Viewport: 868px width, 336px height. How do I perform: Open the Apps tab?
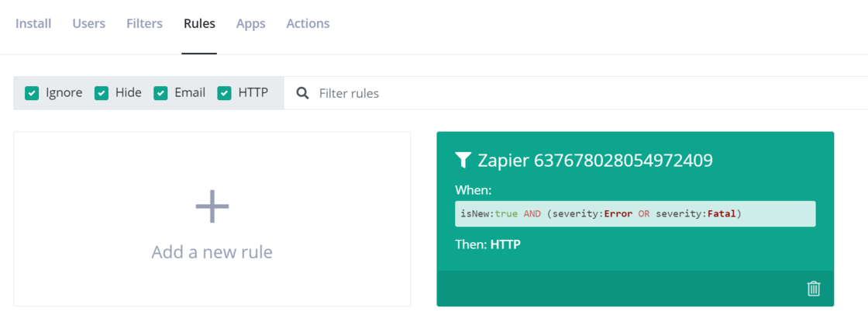coord(251,24)
